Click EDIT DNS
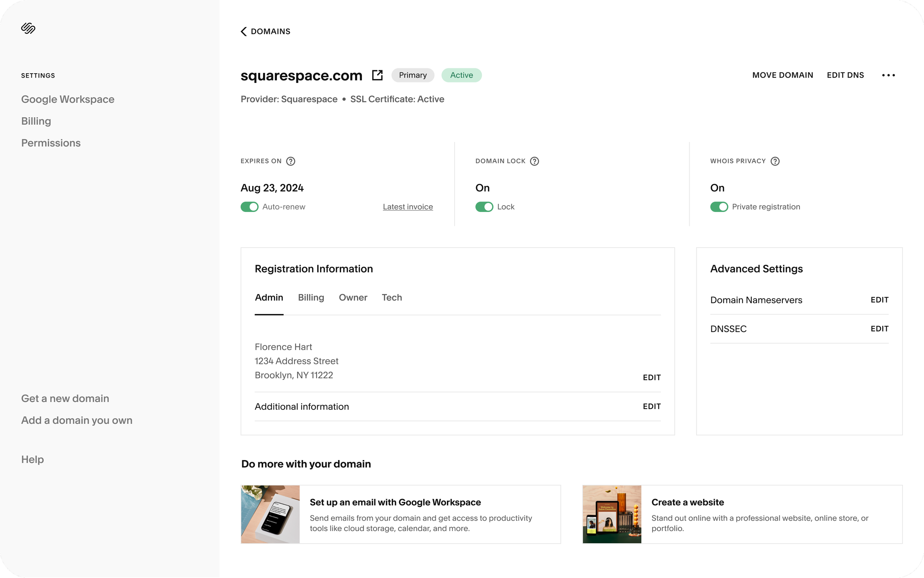This screenshot has width=924, height=578. [x=846, y=75]
